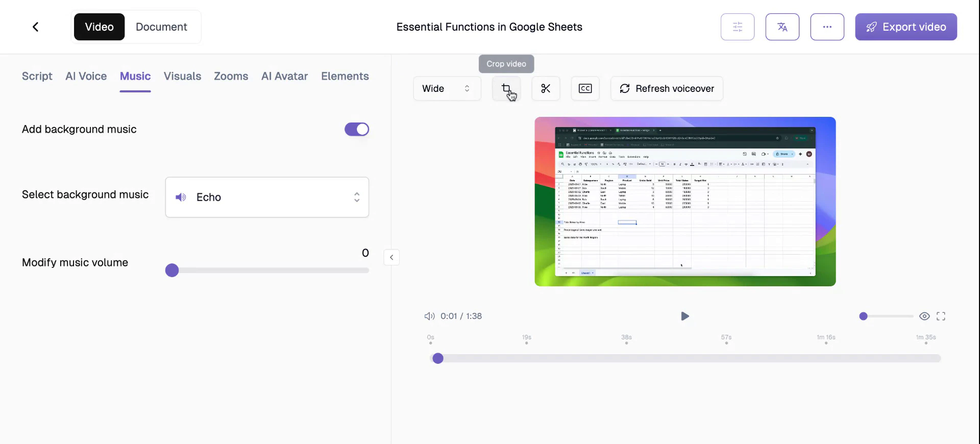Switch to Document mode

[x=161, y=27]
